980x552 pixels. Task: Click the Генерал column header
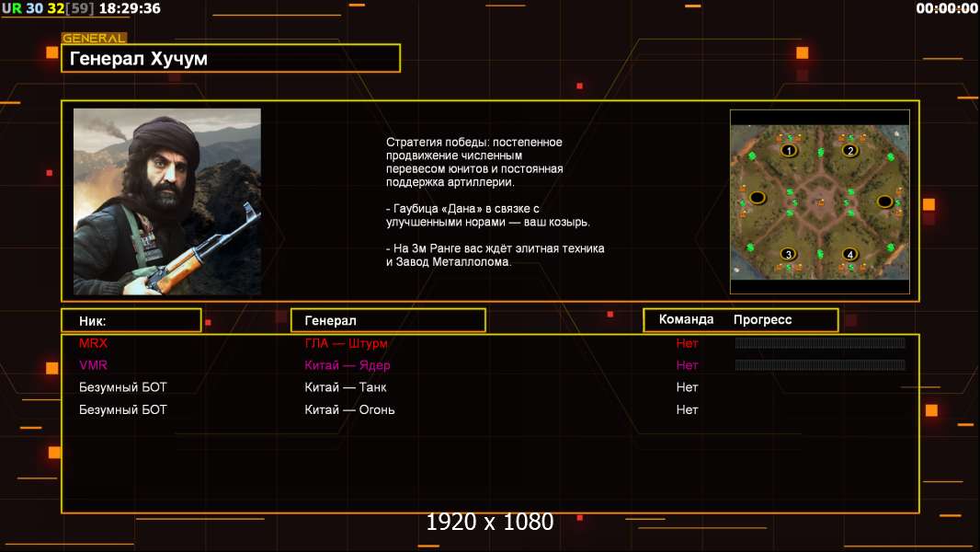click(388, 321)
